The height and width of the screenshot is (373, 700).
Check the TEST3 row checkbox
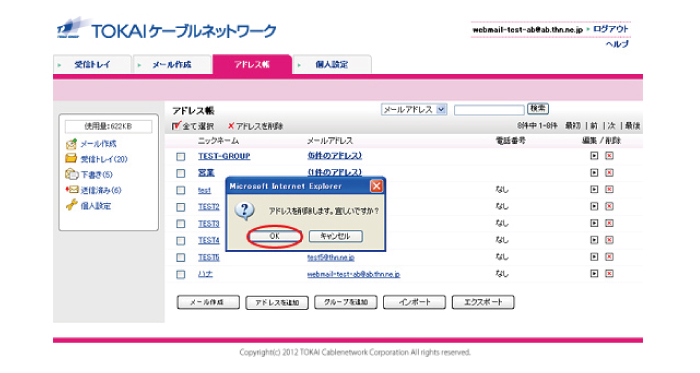180,224
